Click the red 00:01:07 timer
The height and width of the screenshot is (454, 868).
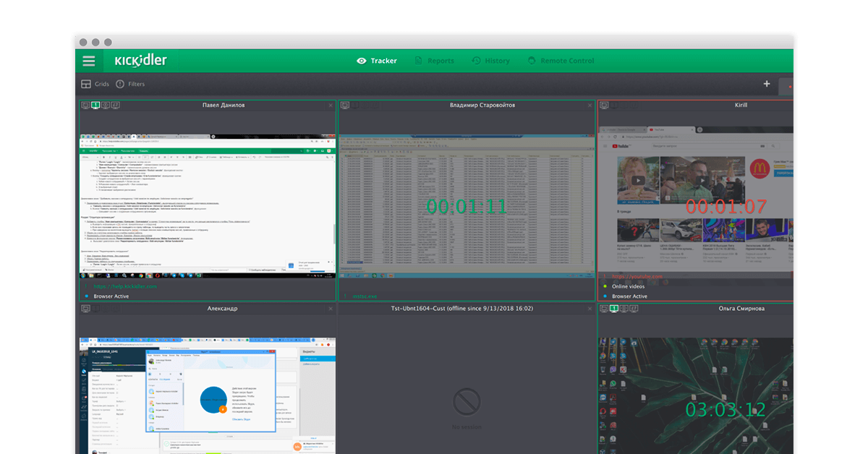(726, 207)
